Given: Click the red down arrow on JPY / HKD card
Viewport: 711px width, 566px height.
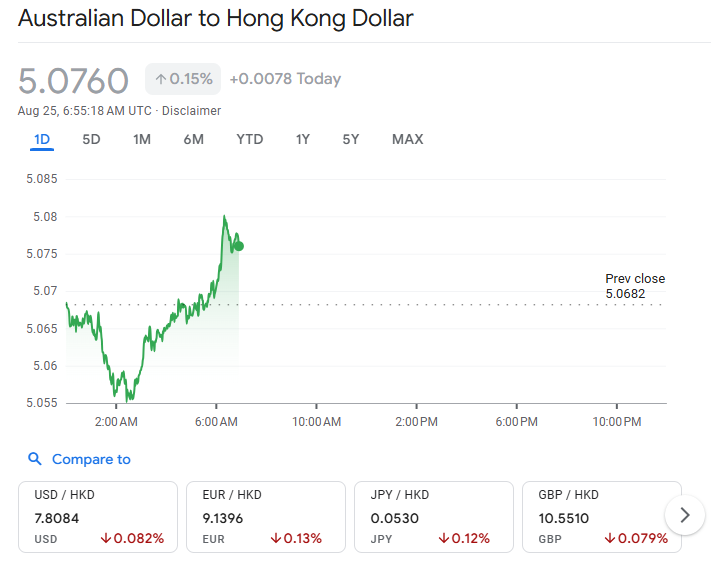Looking at the screenshot, I should click(444, 539).
